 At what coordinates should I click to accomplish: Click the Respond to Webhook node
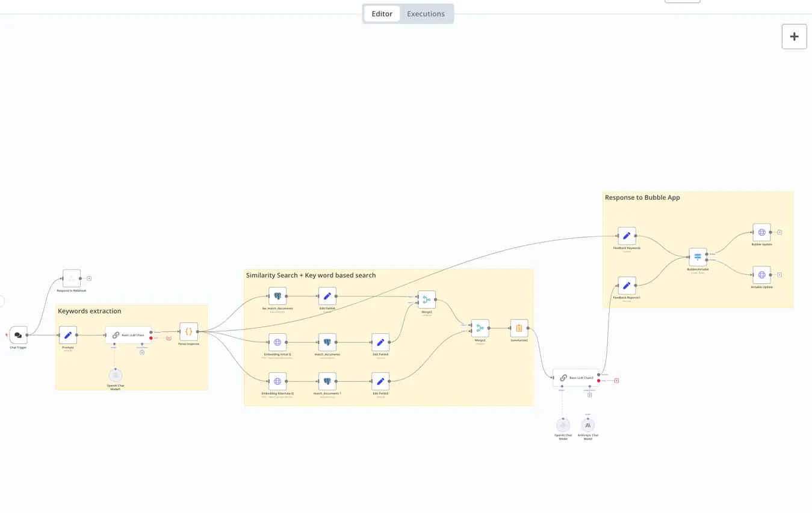tap(71, 278)
